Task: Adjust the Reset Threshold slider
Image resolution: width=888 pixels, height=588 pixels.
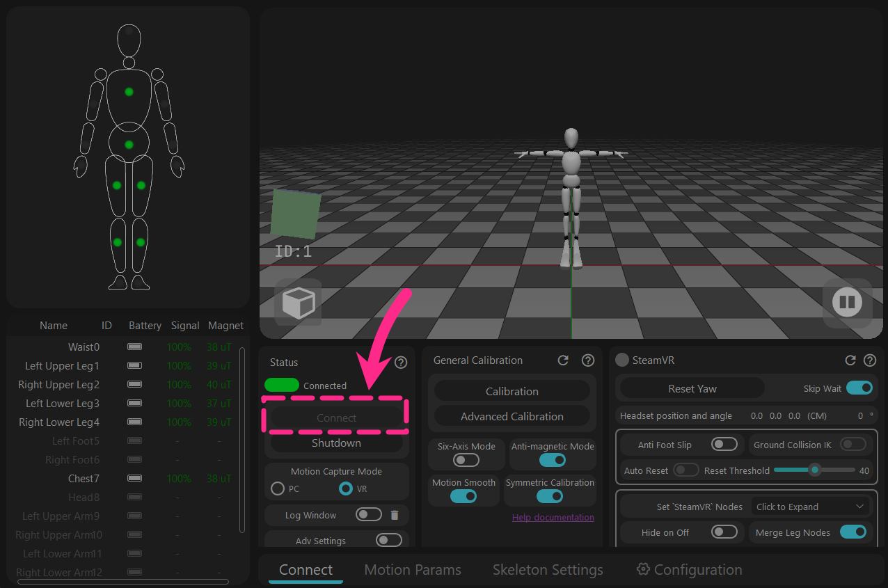Action: (814, 470)
